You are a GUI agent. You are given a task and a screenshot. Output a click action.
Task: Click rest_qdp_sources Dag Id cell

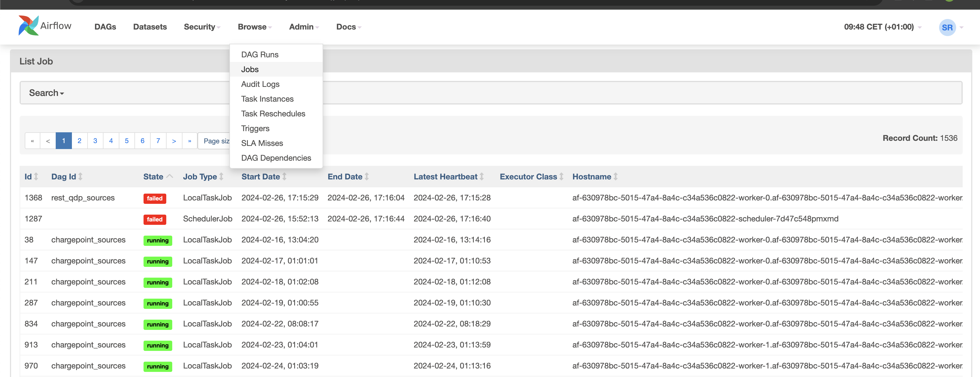pos(83,198)
